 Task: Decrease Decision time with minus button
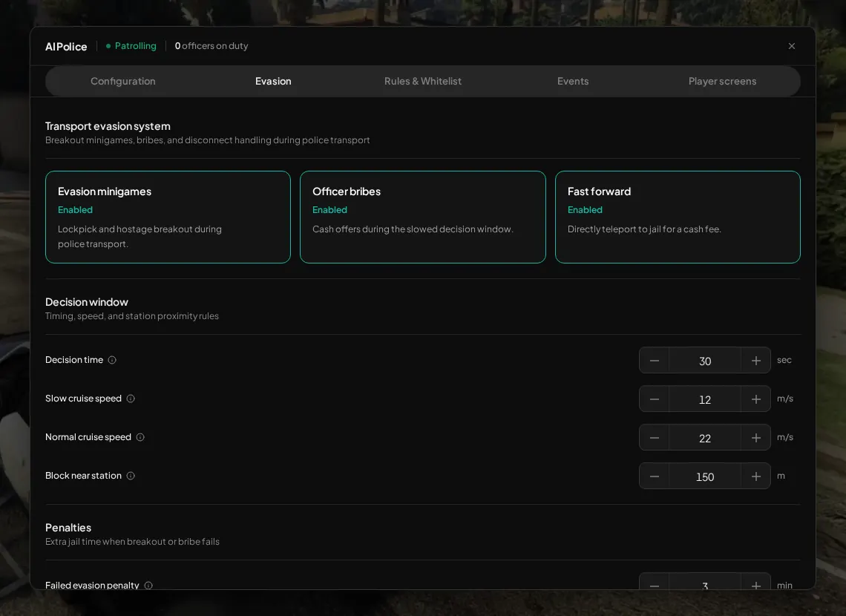point(654,360)
